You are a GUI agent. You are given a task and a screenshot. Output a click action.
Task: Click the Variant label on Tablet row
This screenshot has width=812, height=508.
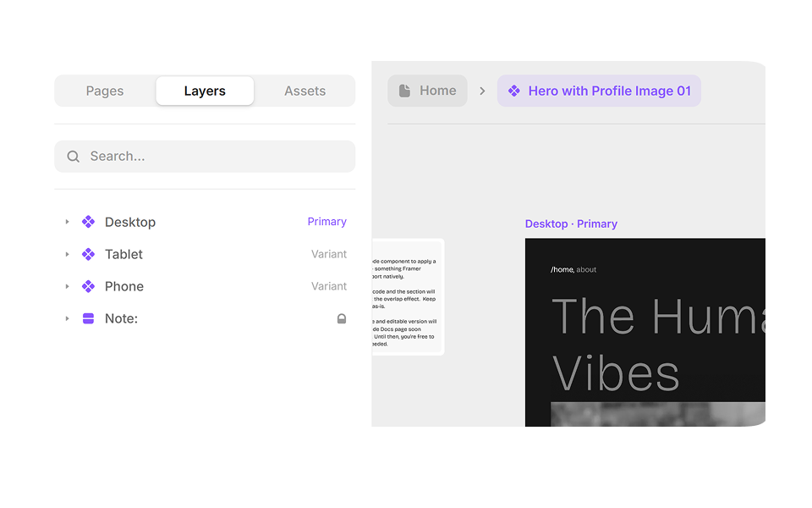pos(329,254)
